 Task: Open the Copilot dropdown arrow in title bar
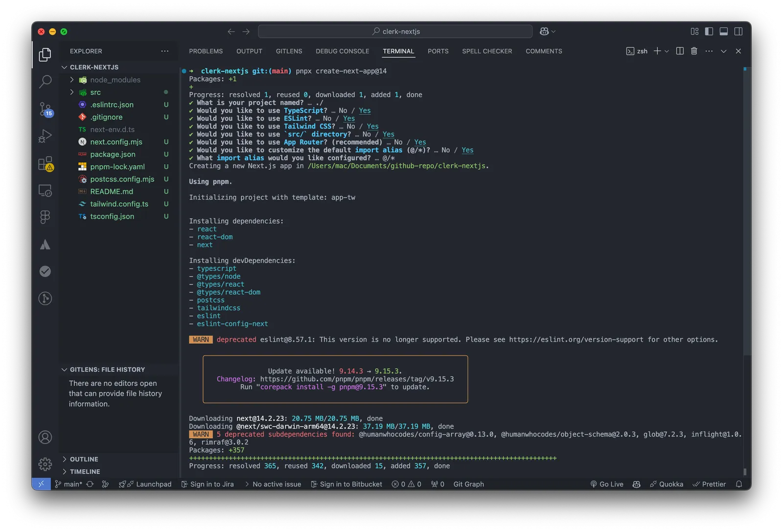click(553, 31)
